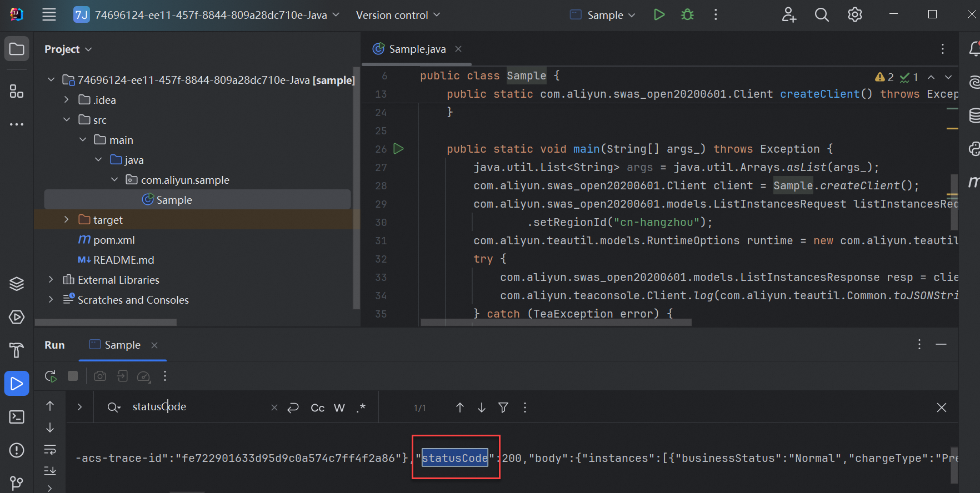Viewport: 980px width, 493px height.
Task: Hide the Run tool window
Action: pos(941,344)
